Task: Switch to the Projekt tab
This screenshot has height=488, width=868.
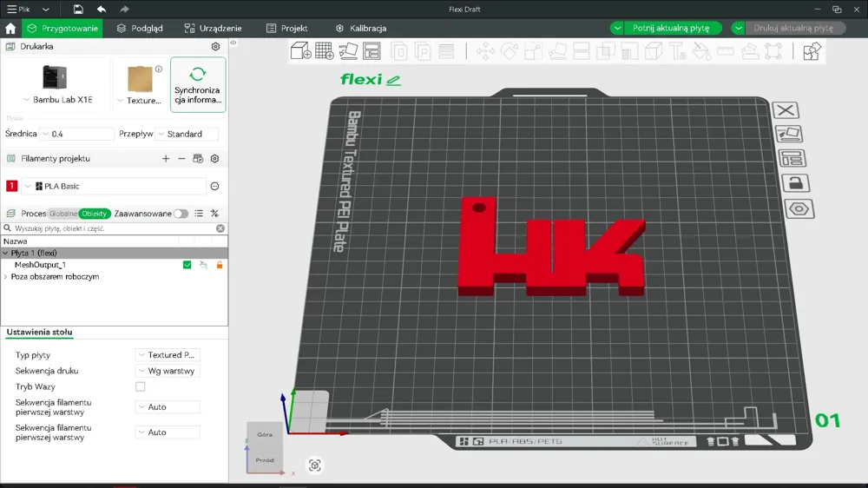Action: point(286,29)
